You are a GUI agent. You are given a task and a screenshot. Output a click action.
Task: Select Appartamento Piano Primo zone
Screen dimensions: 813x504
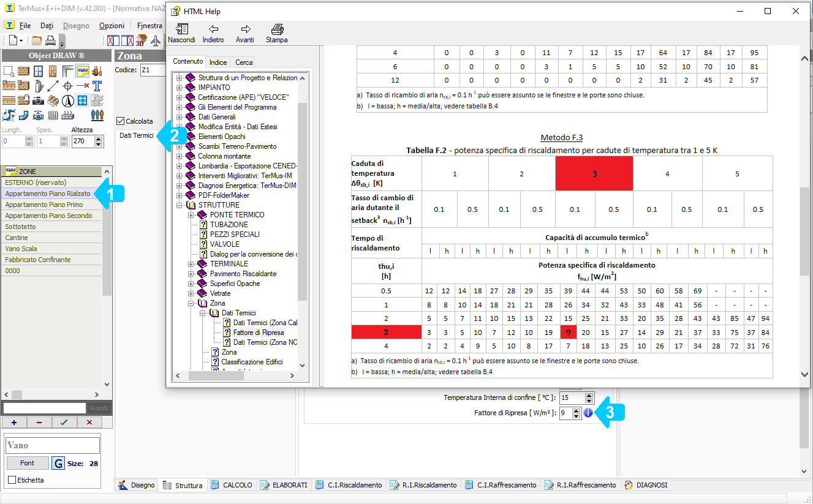44,205
